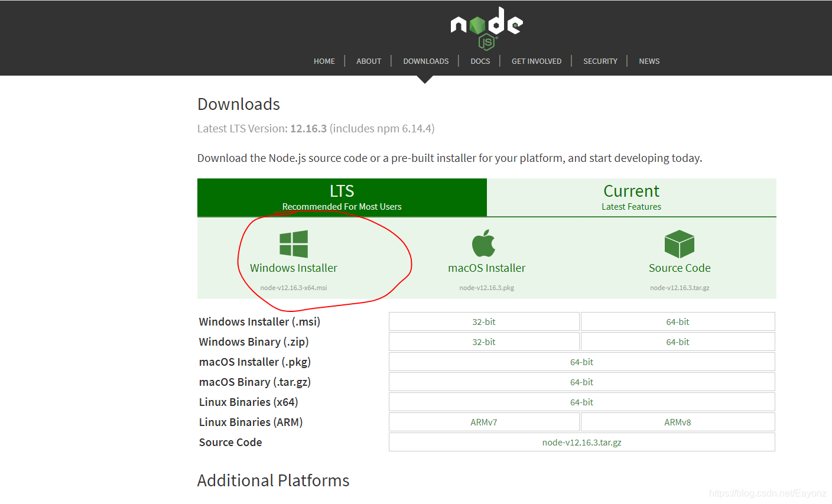
Task: Click the Source Code cube icon
Action: [x=680, y=244]
